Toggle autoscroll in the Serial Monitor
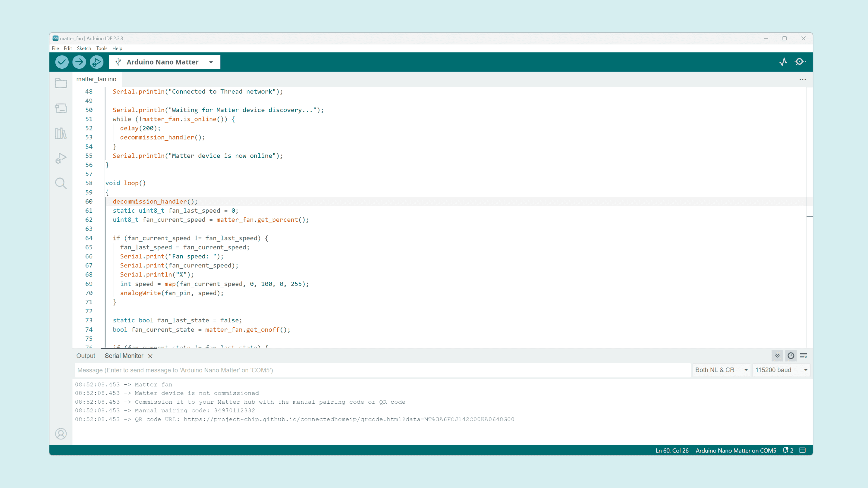Viewport: 868px width, 488px height. pyautogui.click(x=777, y=356)
